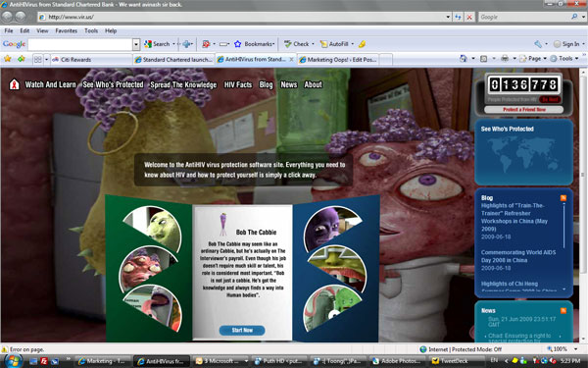Click the Print icon in command bar

505,59
